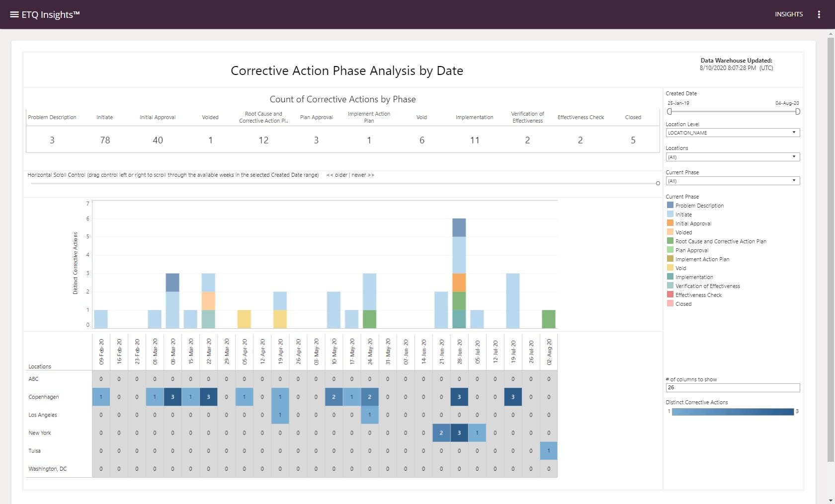Click the scrollbar down arrow
Screen dimensions: 835x504
[x=831, y=500]
